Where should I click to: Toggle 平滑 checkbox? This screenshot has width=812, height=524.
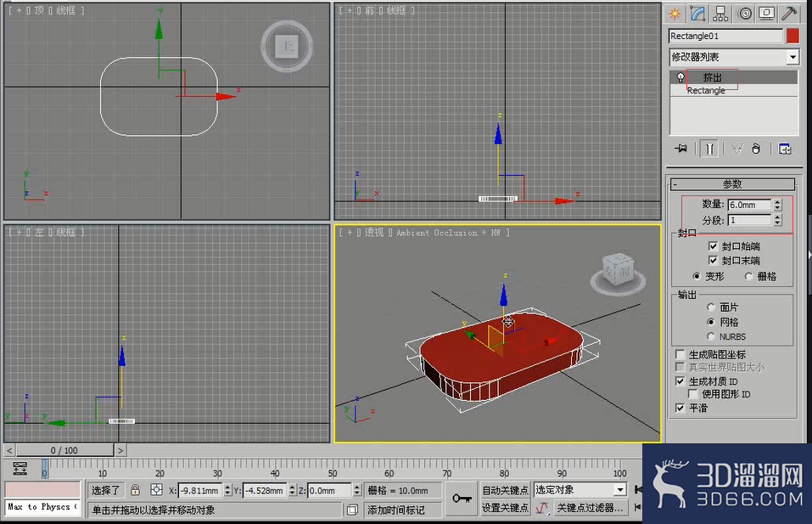pyautogui.click(x=680, y=408)
